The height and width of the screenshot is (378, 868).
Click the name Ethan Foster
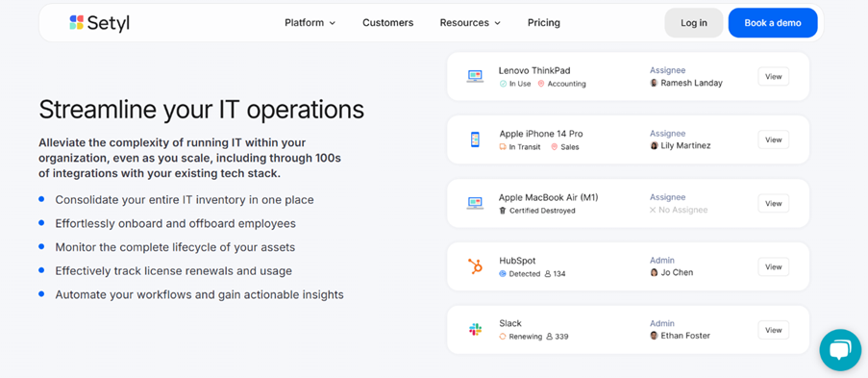click(x=685, y=336)
